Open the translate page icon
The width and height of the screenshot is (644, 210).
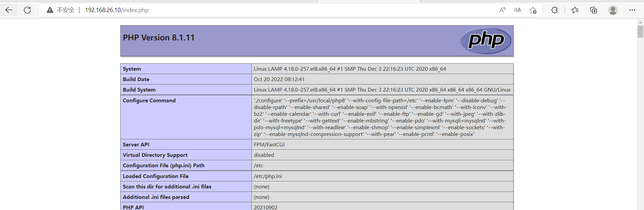(x=518, y=10)
